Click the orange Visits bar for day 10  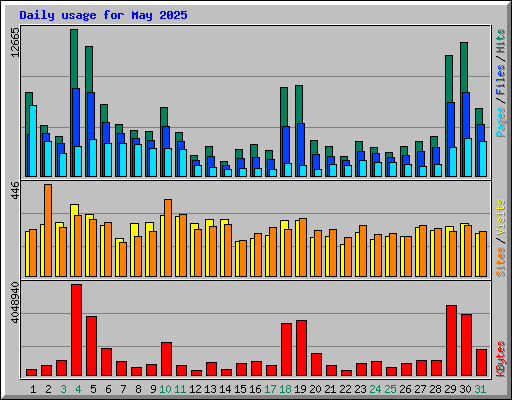[x=168, y=238]
